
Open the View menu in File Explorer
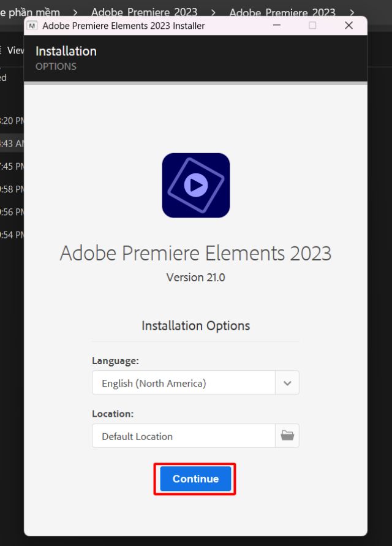[15, 50]
